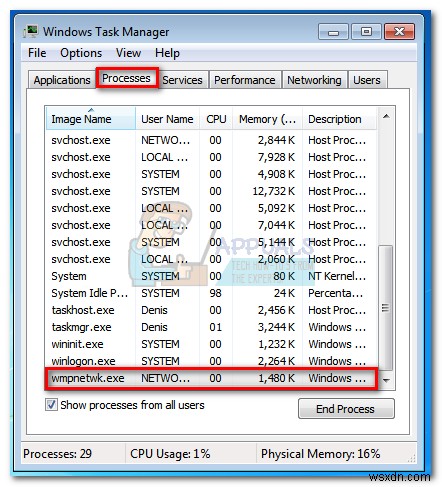
Task: Open the File menu
Action: 37,53
